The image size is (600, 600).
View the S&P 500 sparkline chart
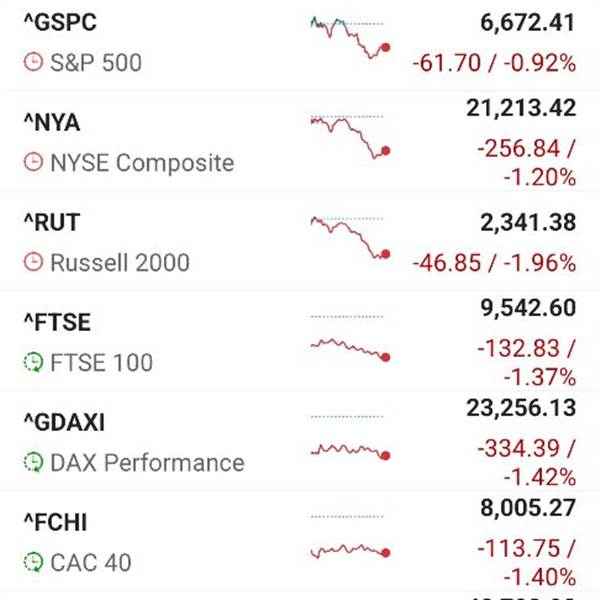pos(350,37)
